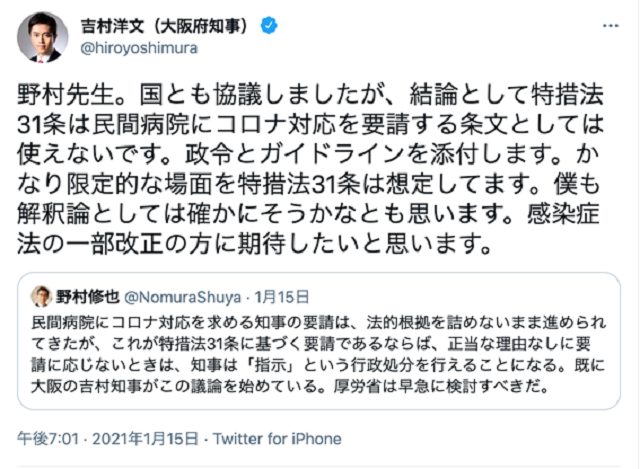Click the blue verified badge
The width and height of the screenshot is (640, 469).
[x=269, y=26]
